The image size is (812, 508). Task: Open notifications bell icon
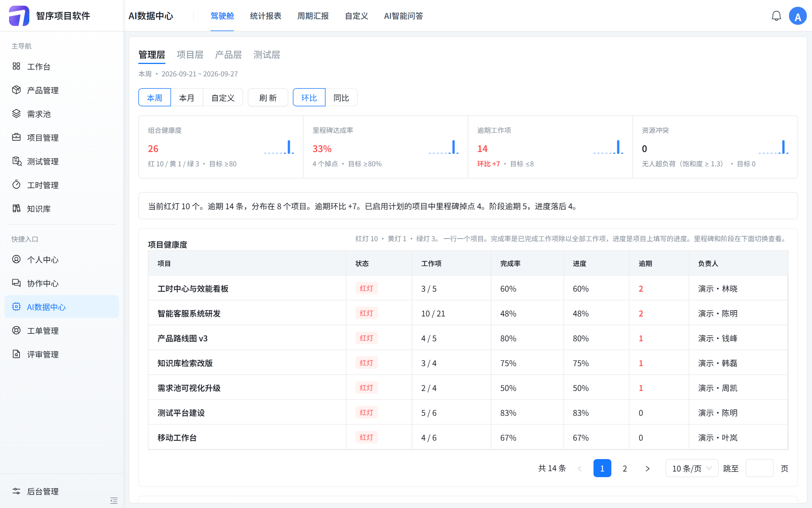tap(776, 16)
